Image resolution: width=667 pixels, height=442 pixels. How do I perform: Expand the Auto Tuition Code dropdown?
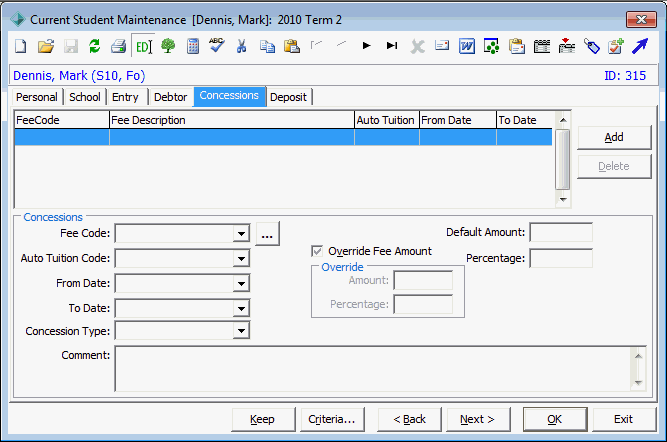[241, 258]
